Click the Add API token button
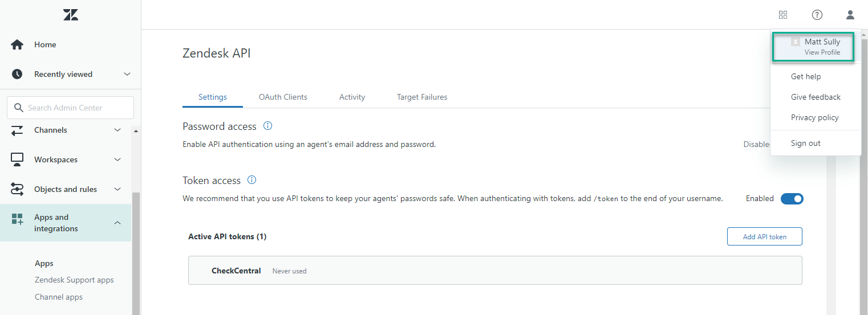 click(765, 236)
